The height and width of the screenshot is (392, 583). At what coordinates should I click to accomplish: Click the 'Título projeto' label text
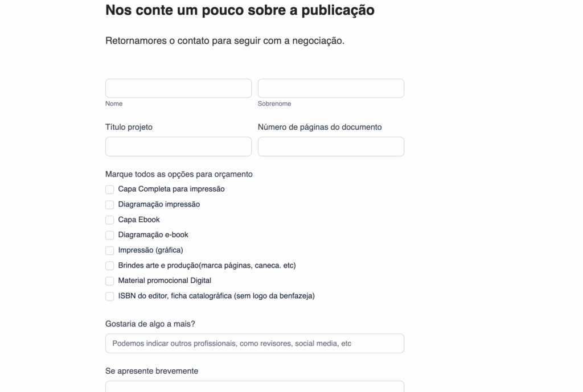tap(129, 127)
